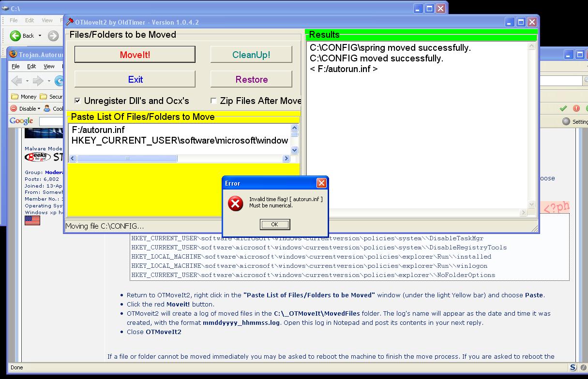Uncheck Unregister Dll's and Ocx's

(77, 101)
